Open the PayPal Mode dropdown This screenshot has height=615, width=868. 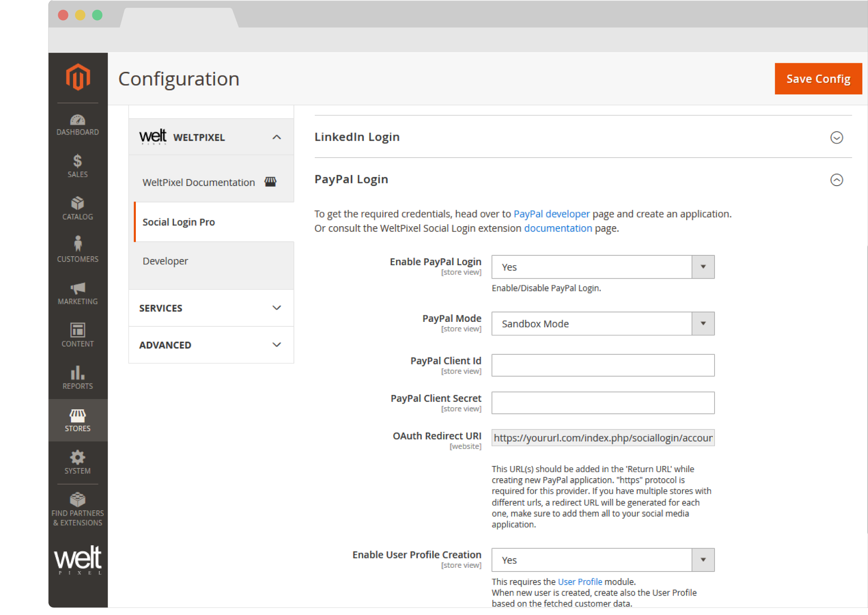click(x=602, y=324)
